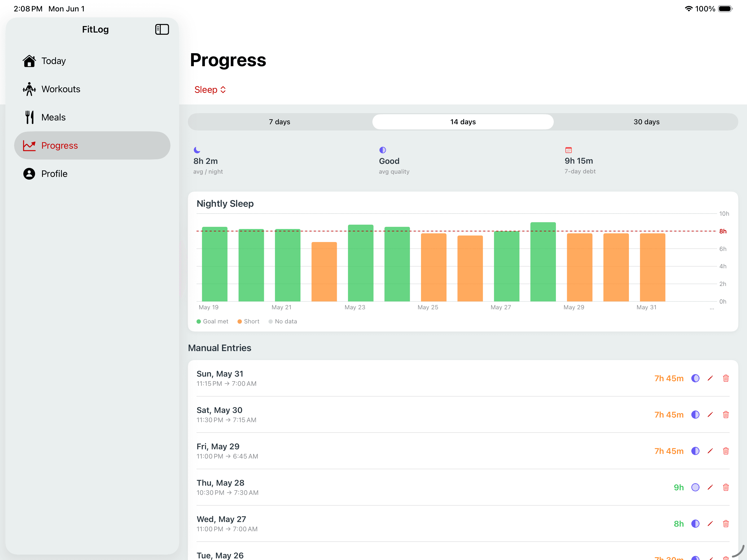Tap quality icon for Wed, May 27
This screenshot has width=747, height=560.
(x=695, y=524)
